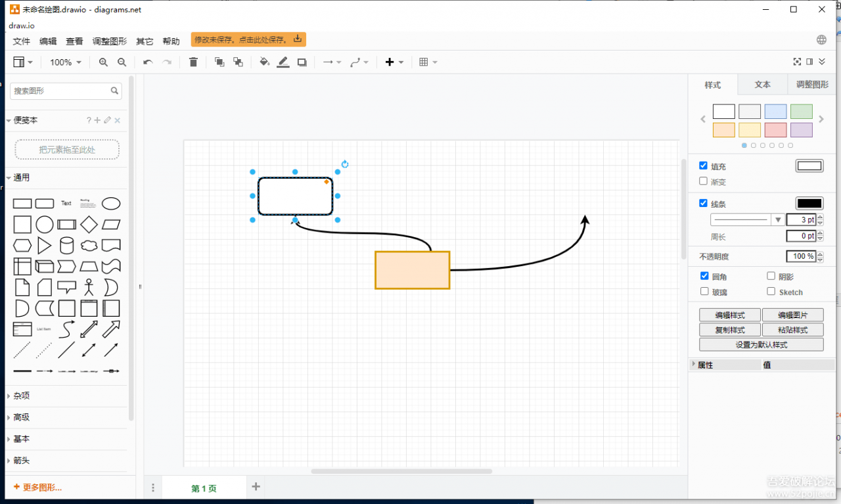The height and width of the screenshot is (504, 841).
Task: Open the connection arrow style dropdown
Action: [332, 62]
